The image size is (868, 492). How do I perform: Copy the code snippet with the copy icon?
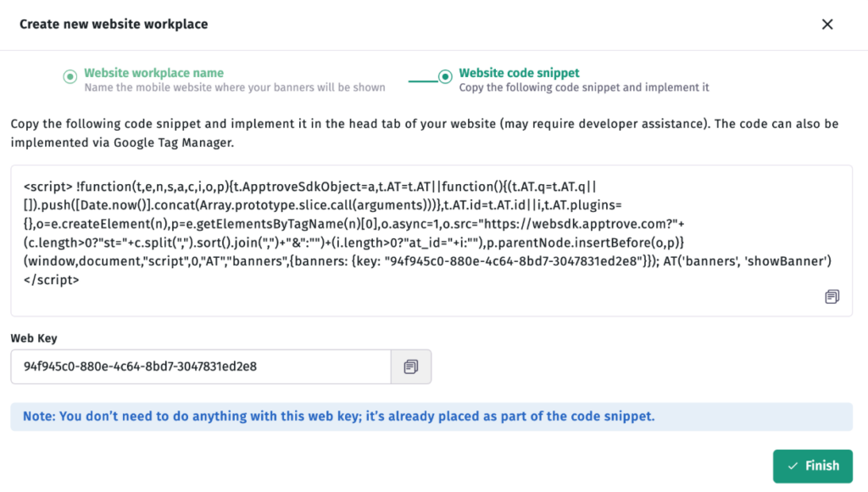tap(832, 296)
